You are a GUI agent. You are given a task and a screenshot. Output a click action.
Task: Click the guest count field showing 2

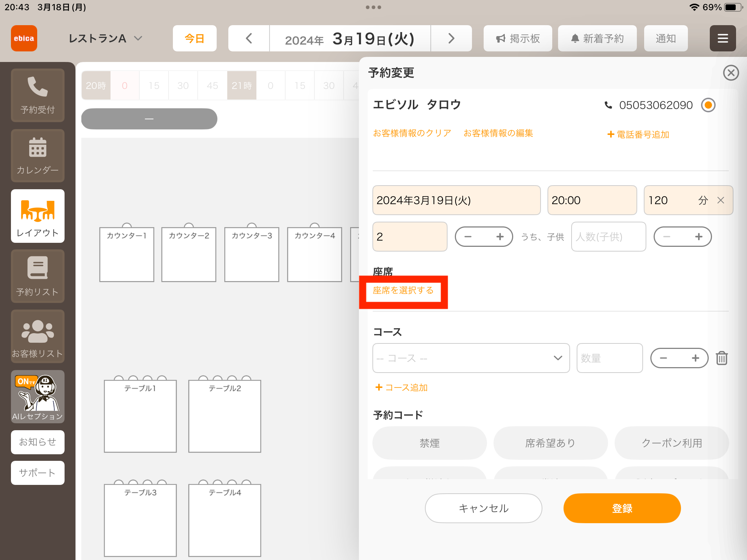tap(410, 237)
